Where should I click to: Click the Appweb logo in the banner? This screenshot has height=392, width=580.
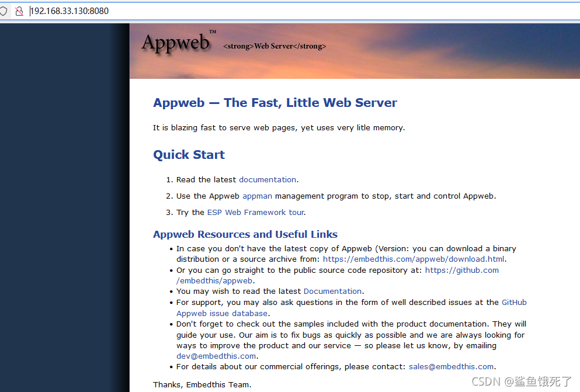click(178, 43)
